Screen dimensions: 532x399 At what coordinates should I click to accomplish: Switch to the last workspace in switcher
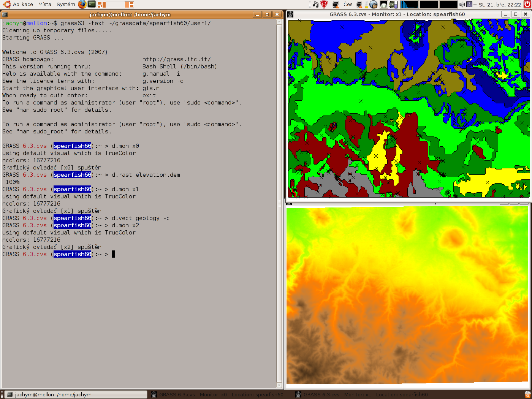click(130, 5)
